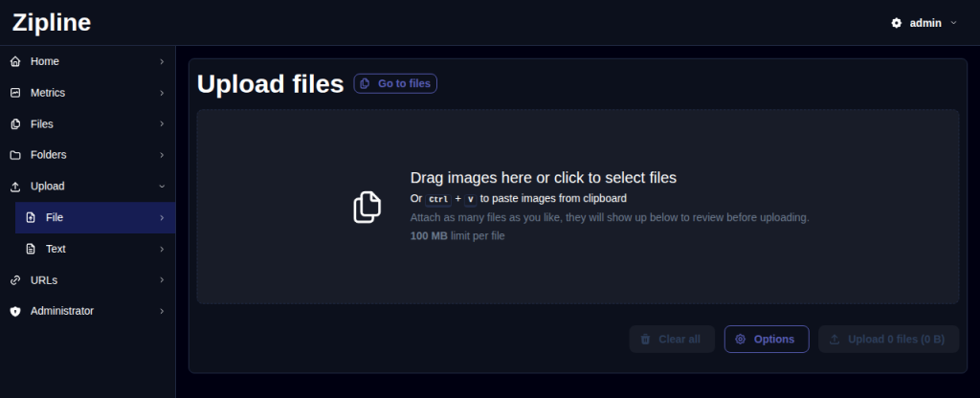Image resolution: width=980 pixels, height=398 pixels.
Task: Click the Clear all button
Action: pyautogui.click(x=672, y=340)
